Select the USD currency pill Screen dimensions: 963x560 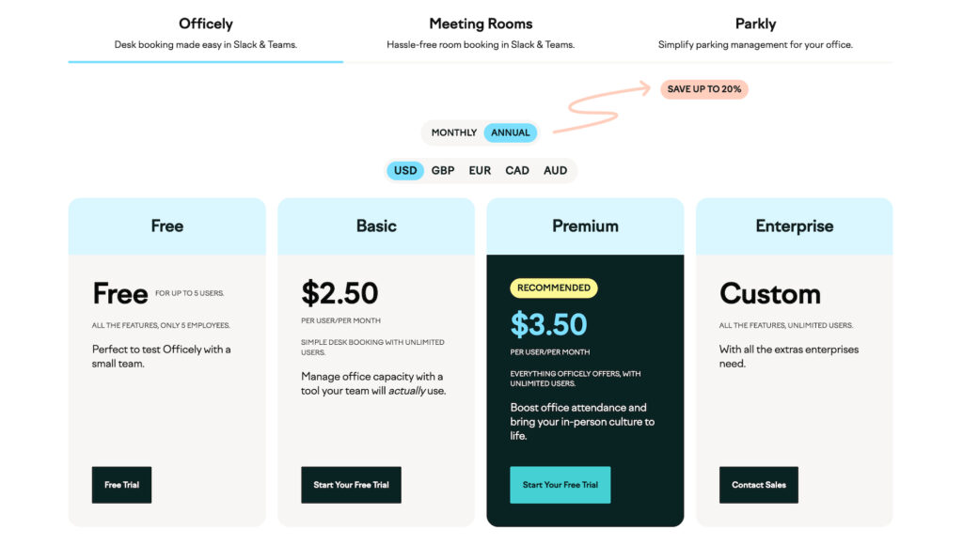pos(404,170)
